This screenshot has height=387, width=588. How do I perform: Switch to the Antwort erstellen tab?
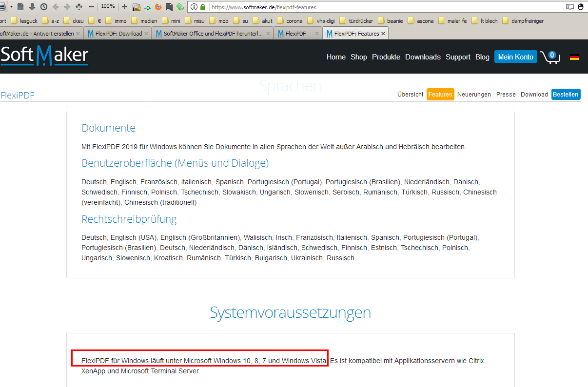click(x=37, y=34)
